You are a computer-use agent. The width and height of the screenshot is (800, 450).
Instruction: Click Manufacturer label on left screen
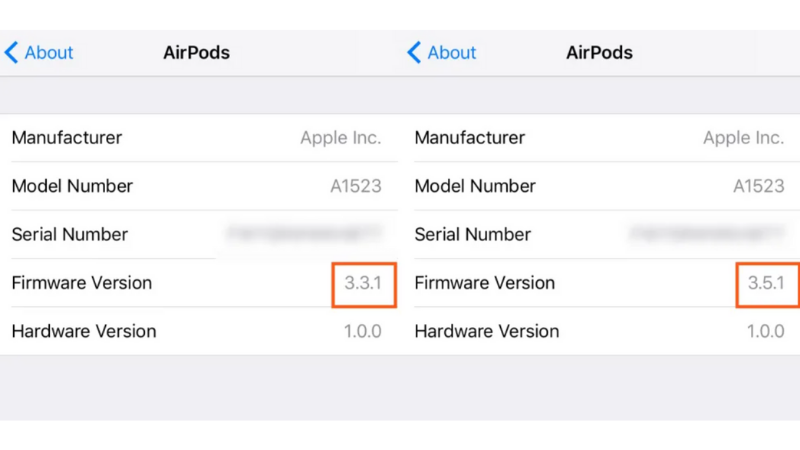(67, 138)
